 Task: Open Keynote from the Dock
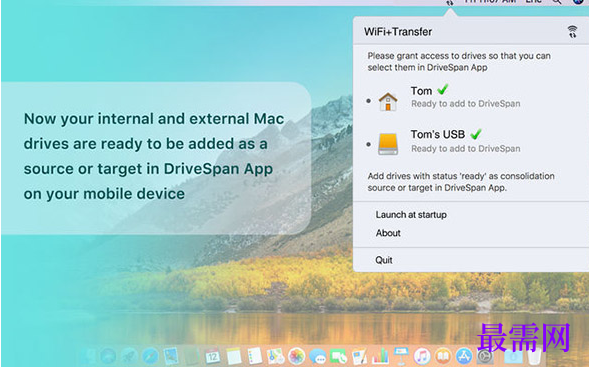401,356
